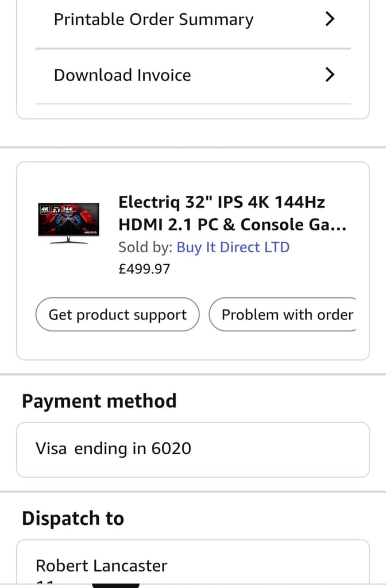Visit the Buy It Direct LTD seller page
This screenshot has width=386, height=588.
pyautogui.click(x=233, y=247)
